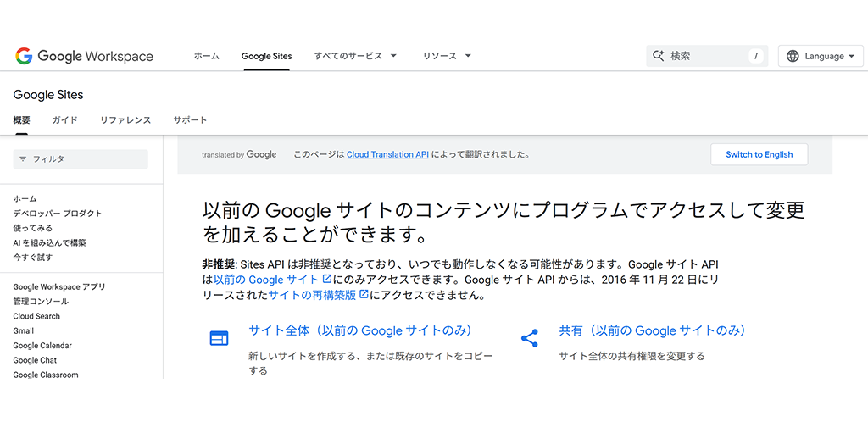Click the site-wide feature window icon
This screenshot has height=422, width=868.
[219, 338]
